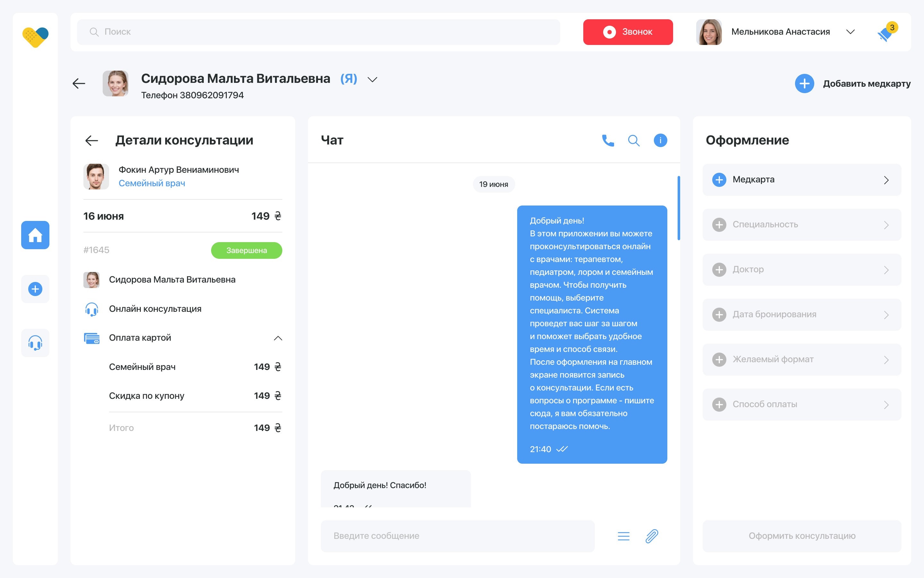Expand patient selector next to (Я)
The image size is (924, 578).
[x=372, y=80]
